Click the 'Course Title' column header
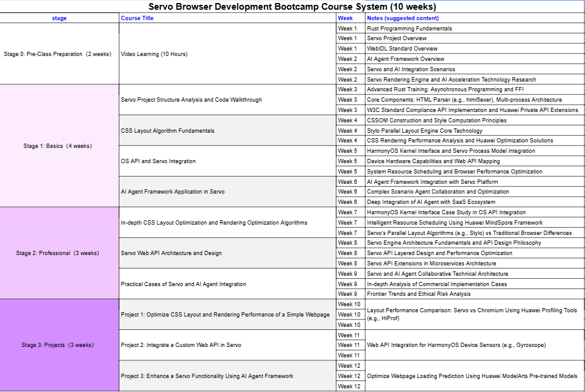The height and width of the screenshot is (392, 585). click(227, 18)
